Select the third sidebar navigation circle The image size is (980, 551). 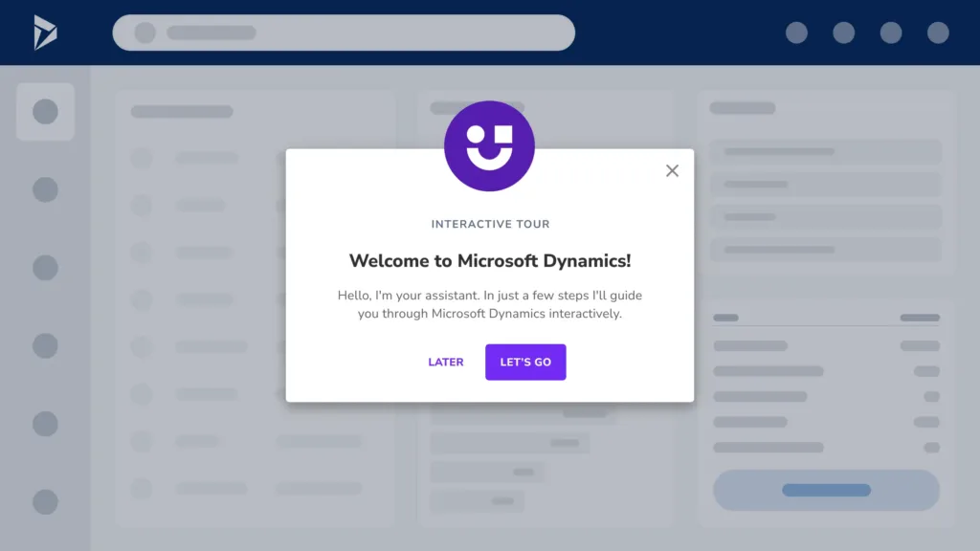[x=45, y=267]
